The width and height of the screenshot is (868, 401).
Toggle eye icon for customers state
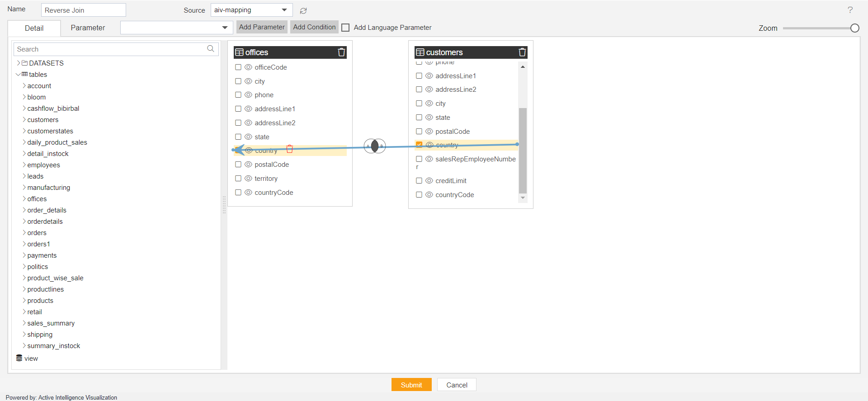429,118
